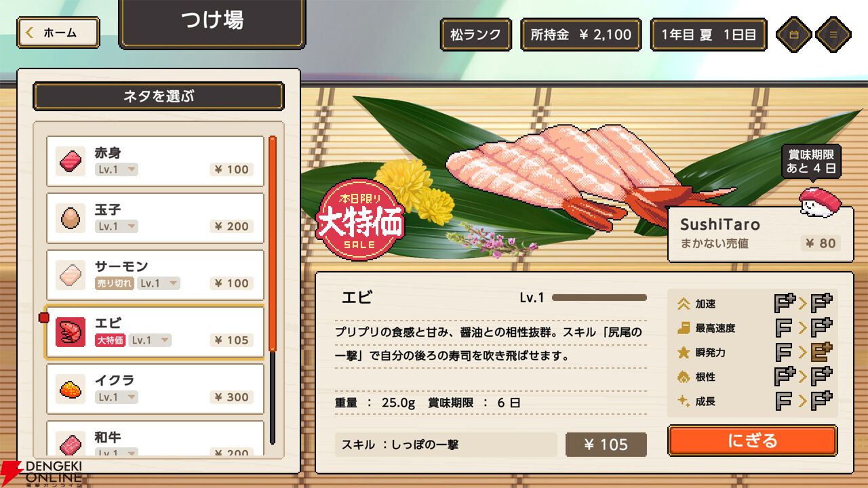Click the salmon サーモン slice icon
The width and height of the screenshot is (868, 488).
pos(70,274)
